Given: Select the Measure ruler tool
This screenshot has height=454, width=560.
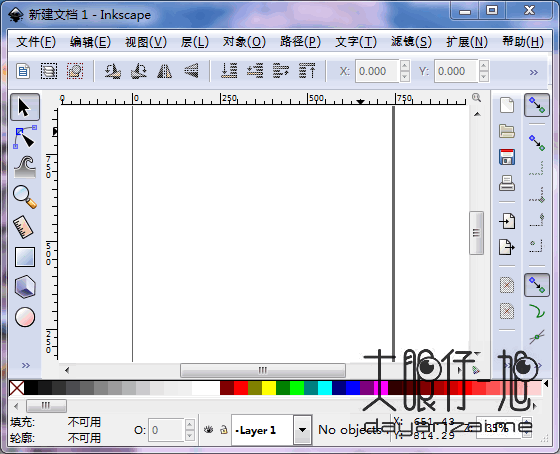Looking at the screenshot, I should pyautogui.click(x=24, y=227).
